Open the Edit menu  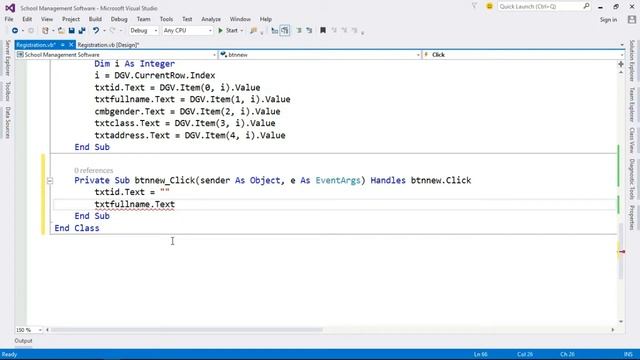click(27, 19)
